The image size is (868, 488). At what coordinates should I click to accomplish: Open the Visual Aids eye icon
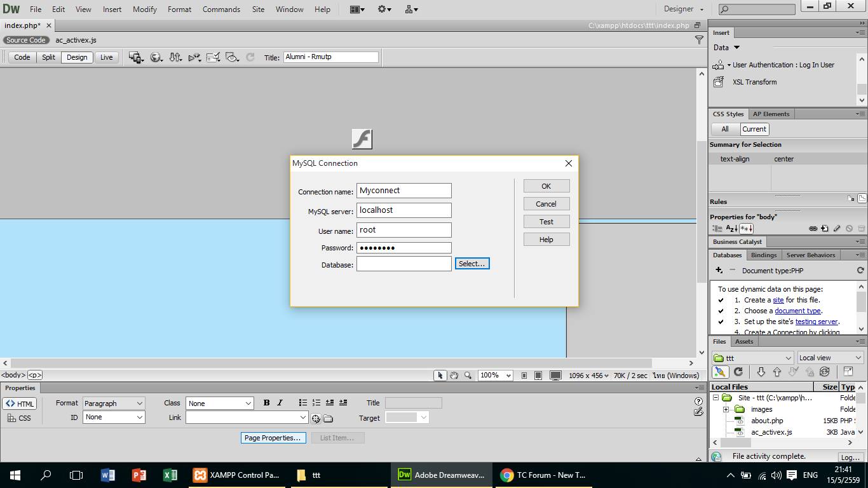pyautogui.click(x=233, y=57)
